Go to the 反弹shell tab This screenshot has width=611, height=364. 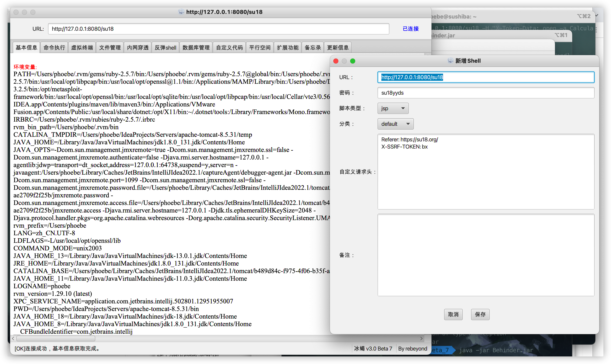tap(165, 48)
